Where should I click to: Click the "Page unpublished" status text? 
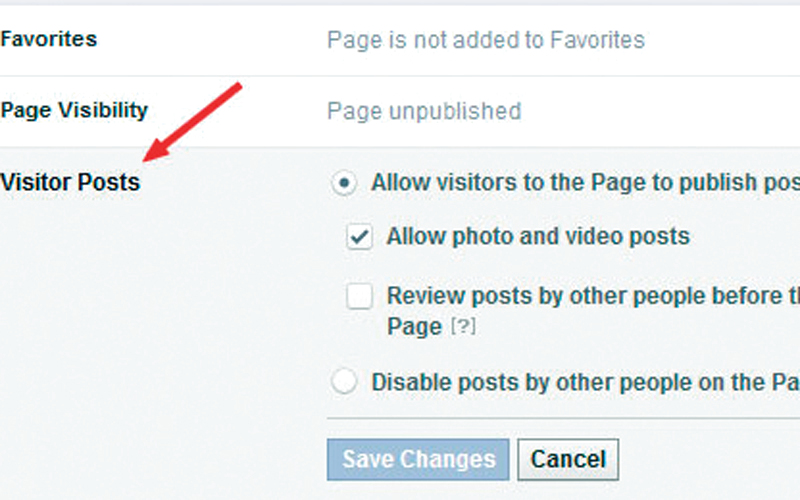pyautogui.click(x=424, y=110)
